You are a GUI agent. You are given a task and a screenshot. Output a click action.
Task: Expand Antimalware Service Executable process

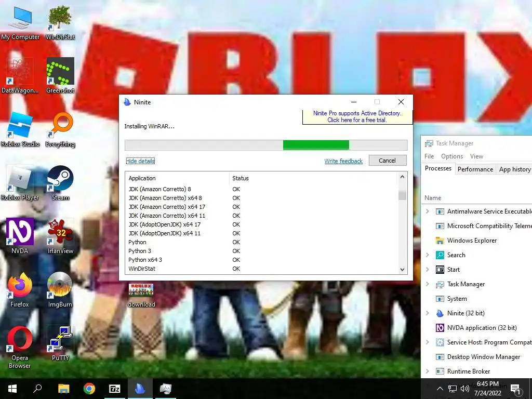point(428,211)
